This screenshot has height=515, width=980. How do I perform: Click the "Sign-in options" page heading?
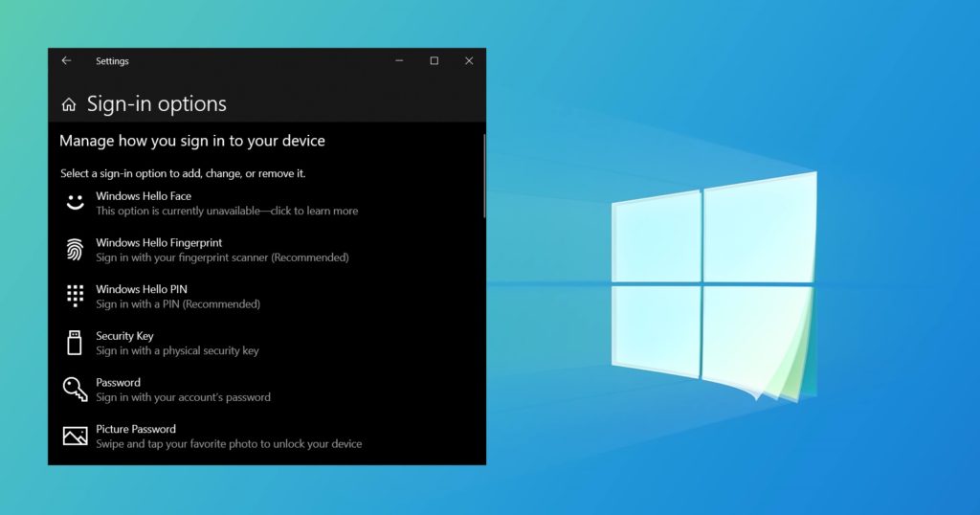[157, 103]
